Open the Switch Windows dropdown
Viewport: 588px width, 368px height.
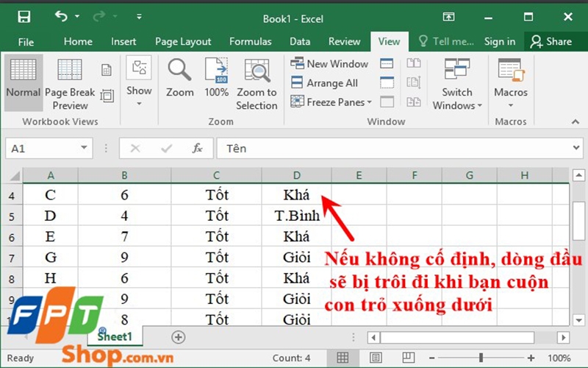coord(456,84)
